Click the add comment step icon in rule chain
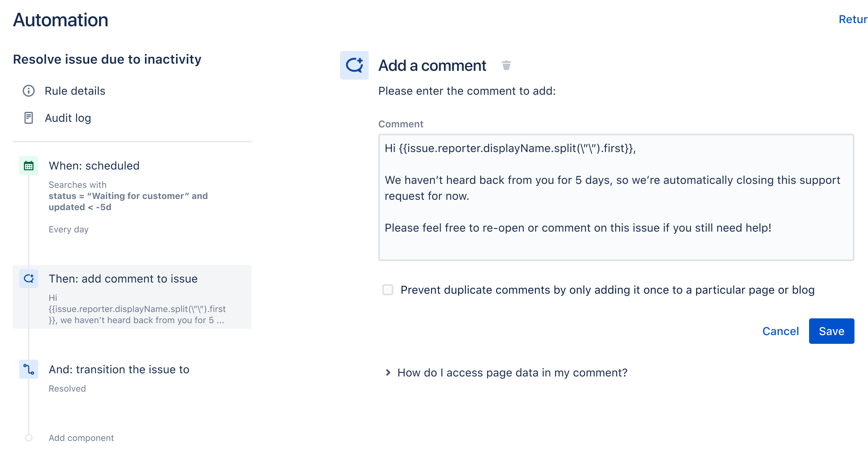 pyautogui.click(x=29, y=279)
